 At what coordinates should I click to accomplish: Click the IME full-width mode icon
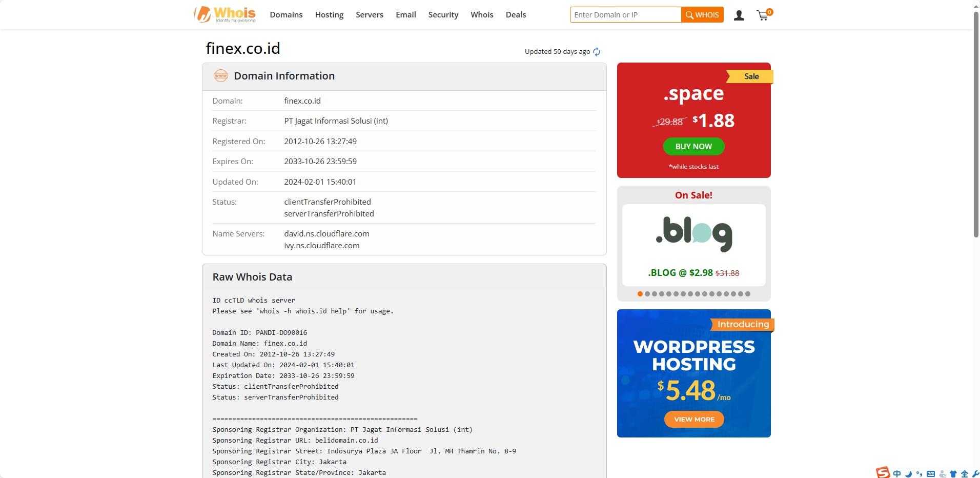coord(965,474)
